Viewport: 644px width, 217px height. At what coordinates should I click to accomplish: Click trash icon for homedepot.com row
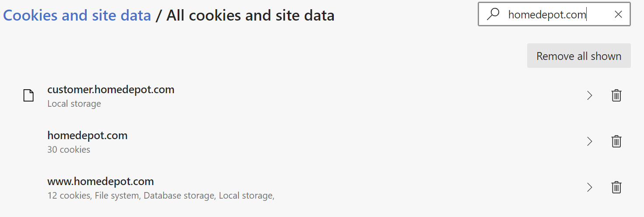[616, 141]
